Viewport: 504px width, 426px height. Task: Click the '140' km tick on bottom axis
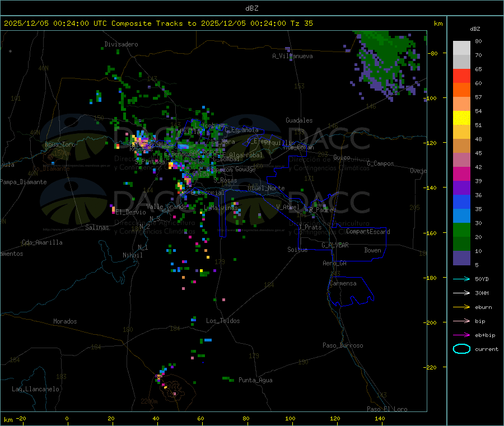(380, 418)
